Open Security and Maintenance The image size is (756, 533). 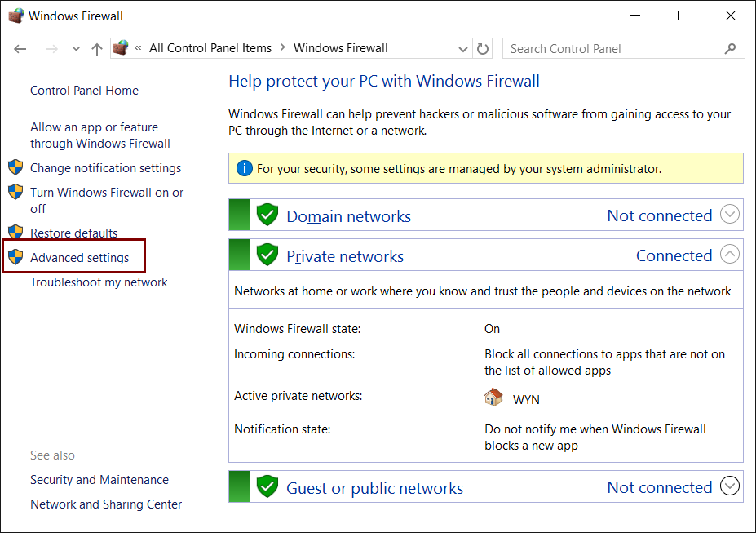pos(99,480)
